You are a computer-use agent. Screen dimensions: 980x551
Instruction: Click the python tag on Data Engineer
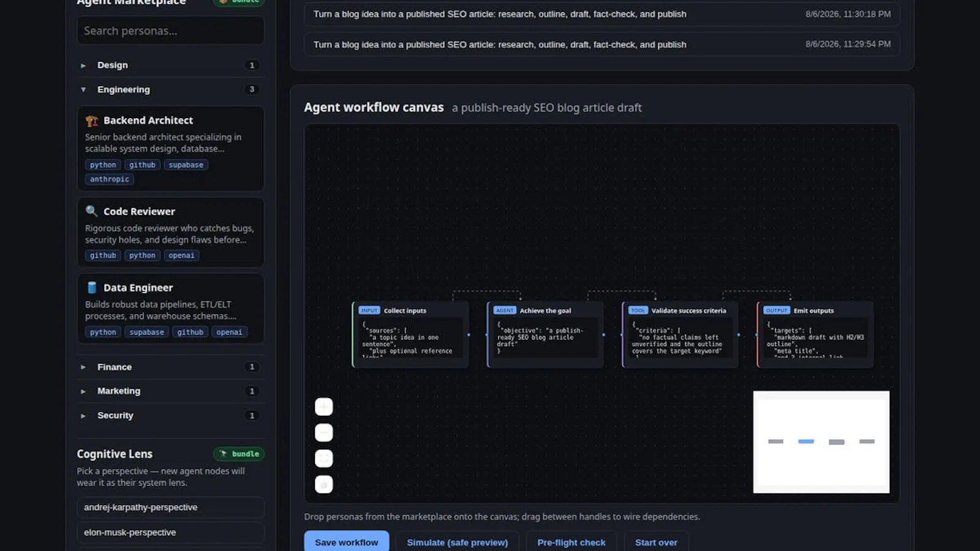pos(103,332)
